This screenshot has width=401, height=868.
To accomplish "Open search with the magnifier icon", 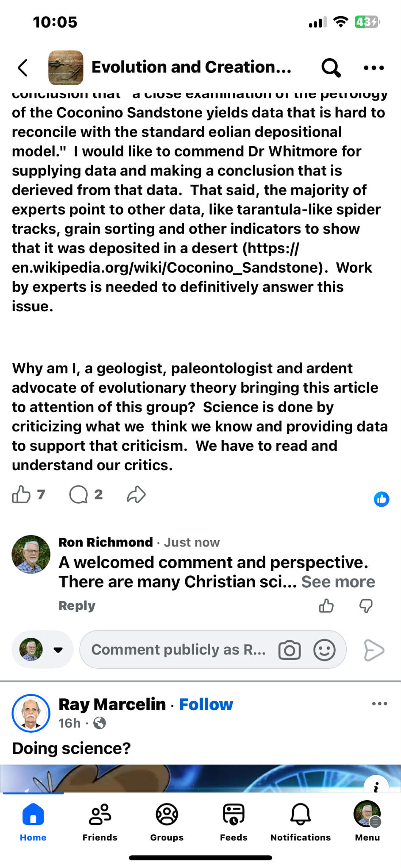I will click(x=331, y=67).
